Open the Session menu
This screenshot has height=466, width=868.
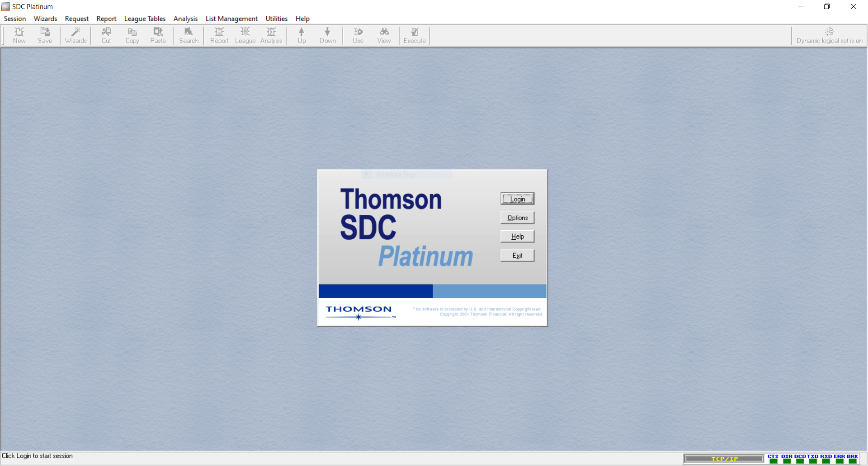pos(15,19)
